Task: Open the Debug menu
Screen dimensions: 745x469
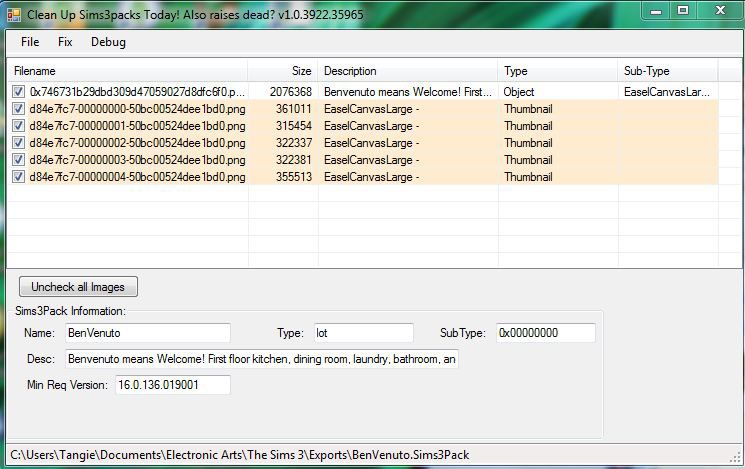Action: pos(108,42)
